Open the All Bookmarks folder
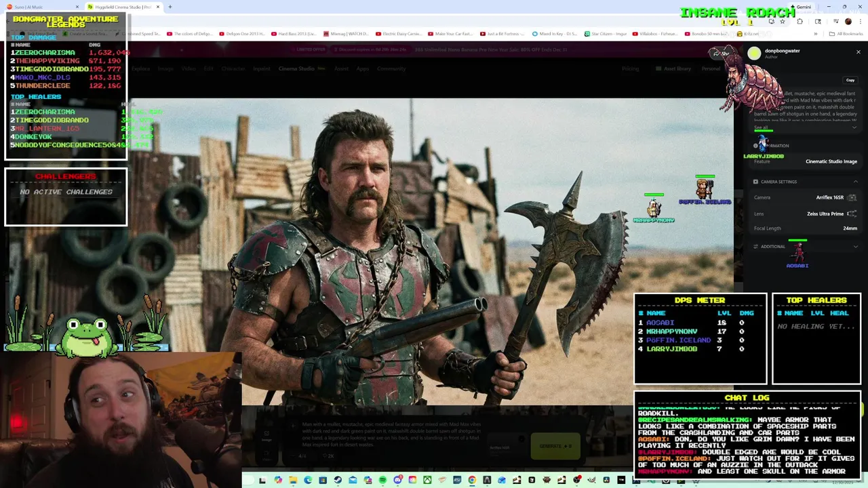Image resolution: width=868 pixels, height=488 pixels. (x=846, y=33)
